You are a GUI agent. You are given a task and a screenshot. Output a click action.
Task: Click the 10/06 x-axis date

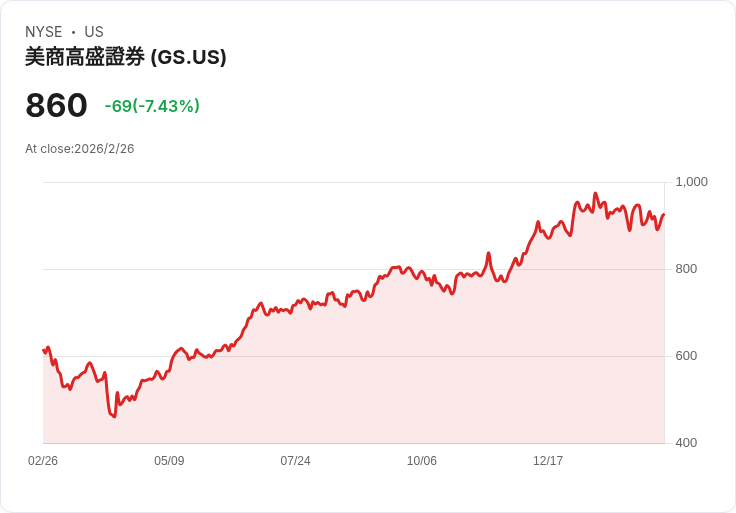(422, 461)
